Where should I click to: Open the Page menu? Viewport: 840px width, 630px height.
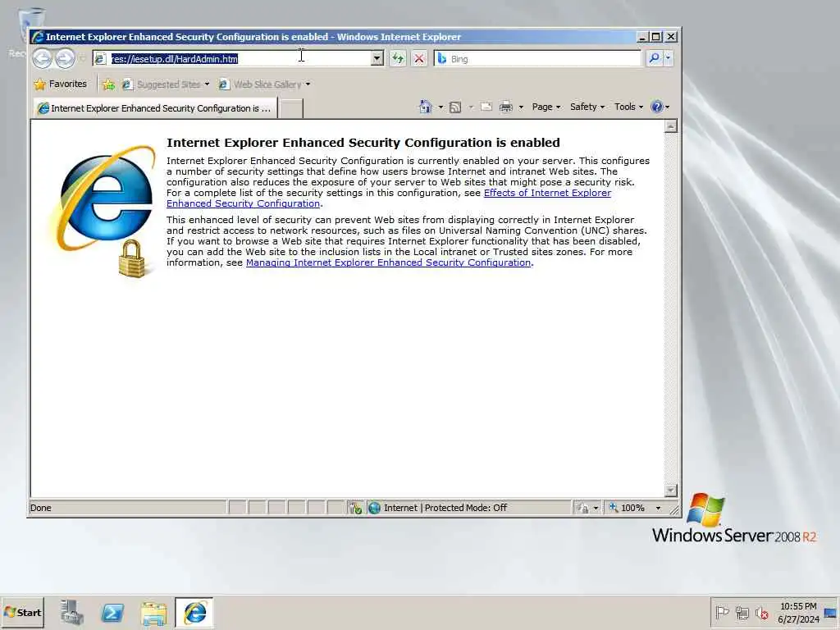pyautogui.click(x=546, y=107)
